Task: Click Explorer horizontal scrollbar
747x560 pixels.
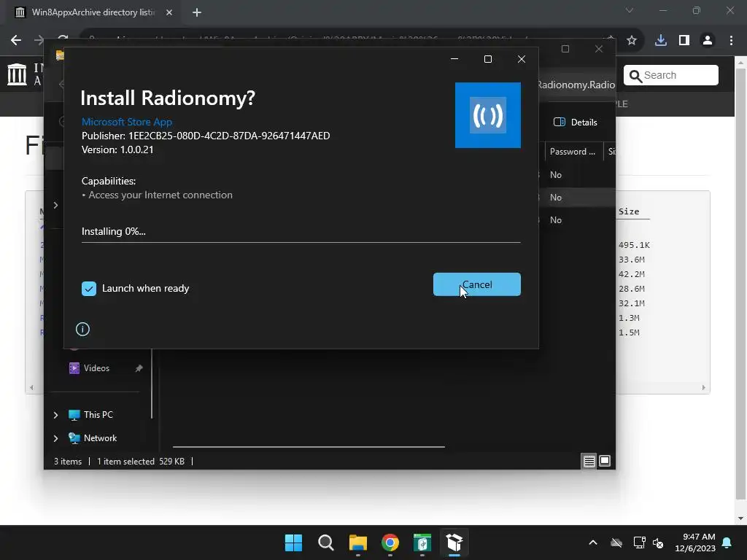Action: pos(309,447)
